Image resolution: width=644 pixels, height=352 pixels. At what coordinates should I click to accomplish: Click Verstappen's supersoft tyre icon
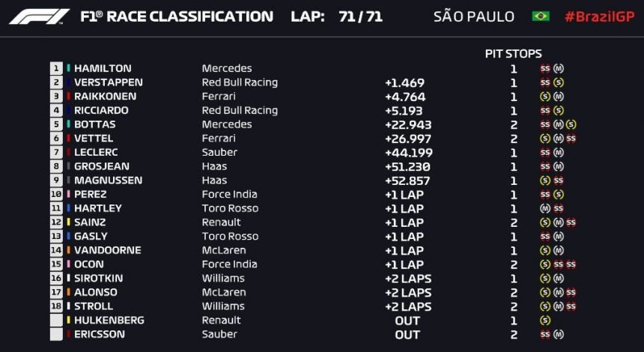(545, 82)
